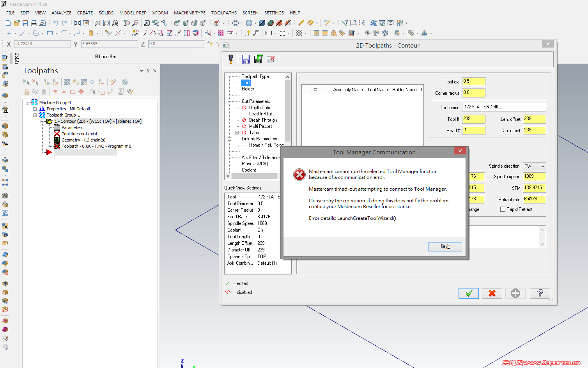Select Multi Passes in dialog tree

pyautogui.click(x=260, y=126)
